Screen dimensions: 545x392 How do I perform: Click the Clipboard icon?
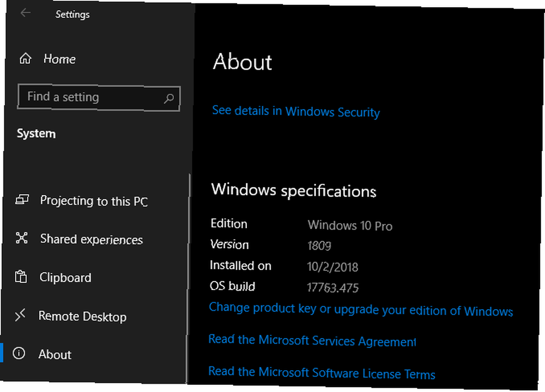(x=21, y=276)
